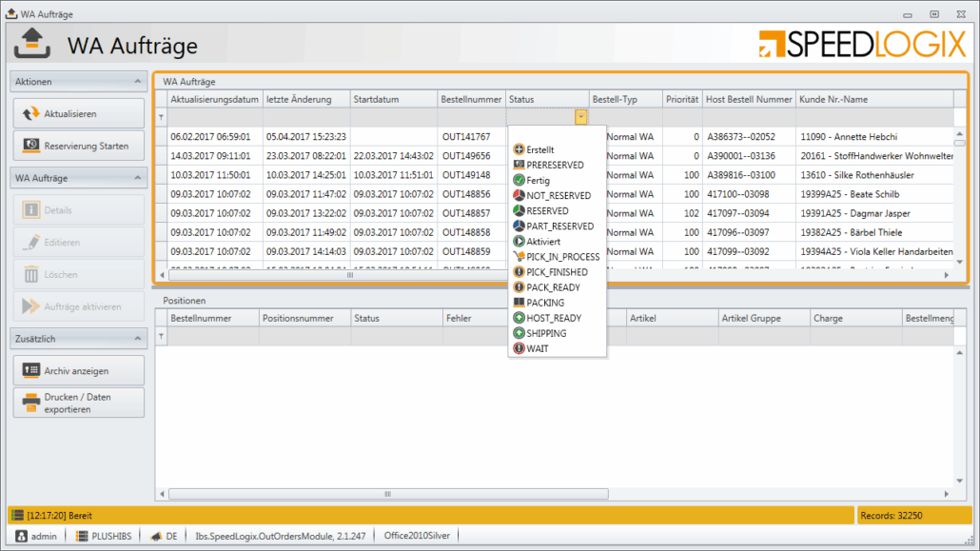Click the Erstellt status icon in list
Viewport: 980px width, 551px height.
(x=519, y=149)
